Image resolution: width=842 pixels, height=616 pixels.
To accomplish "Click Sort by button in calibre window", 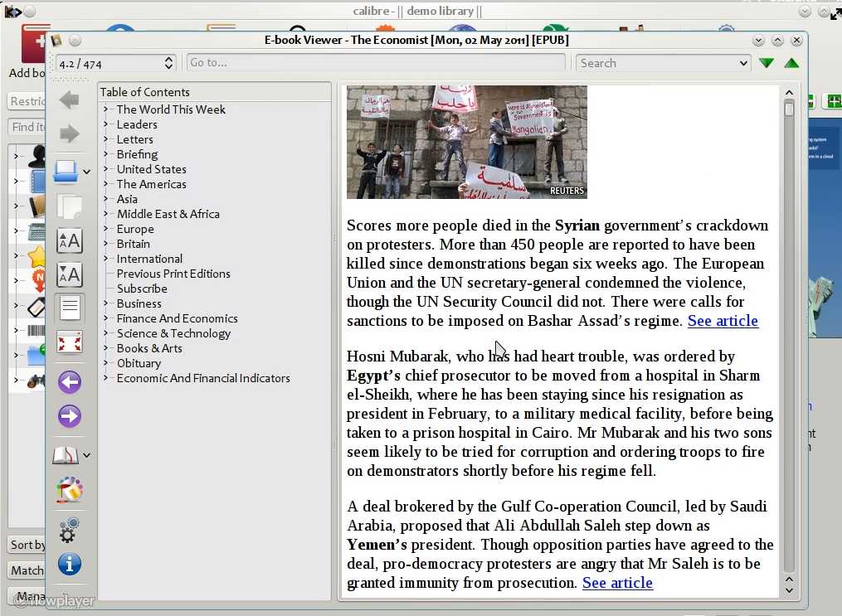I will click(x=27, y=546).
